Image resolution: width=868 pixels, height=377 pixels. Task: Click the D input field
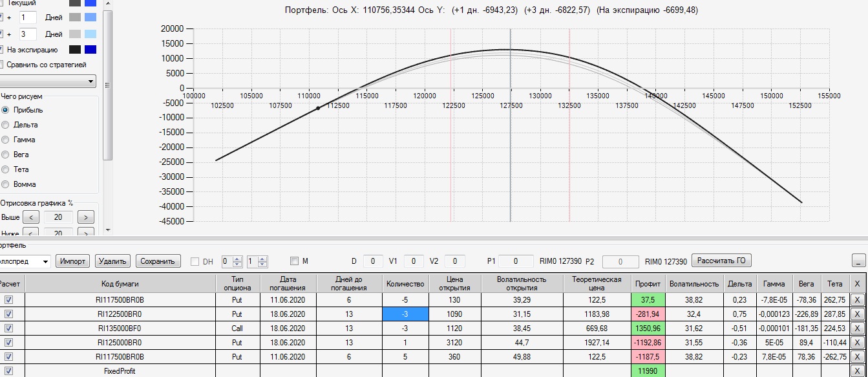click(373, 261)
